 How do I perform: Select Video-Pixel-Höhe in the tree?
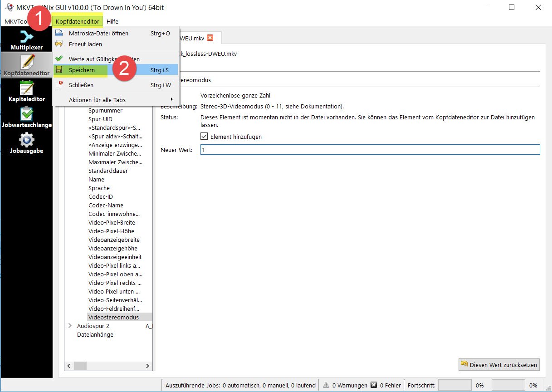pos(111,231)
